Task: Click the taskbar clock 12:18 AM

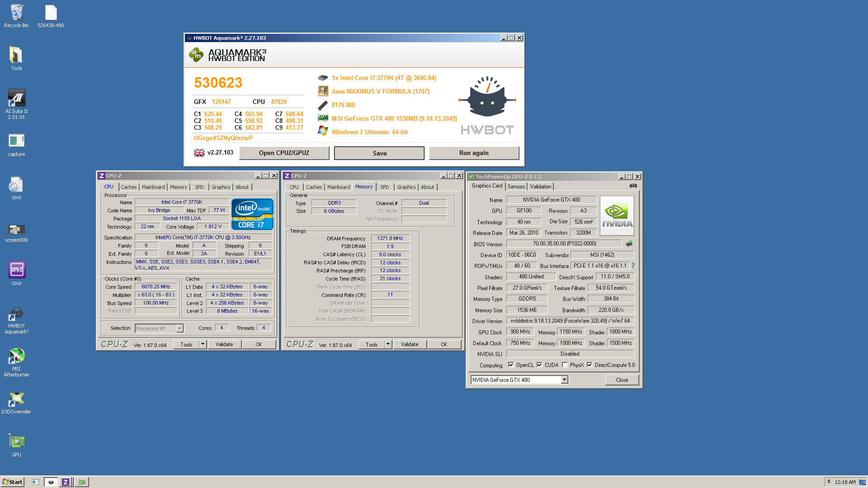Action: coord(845,482)
